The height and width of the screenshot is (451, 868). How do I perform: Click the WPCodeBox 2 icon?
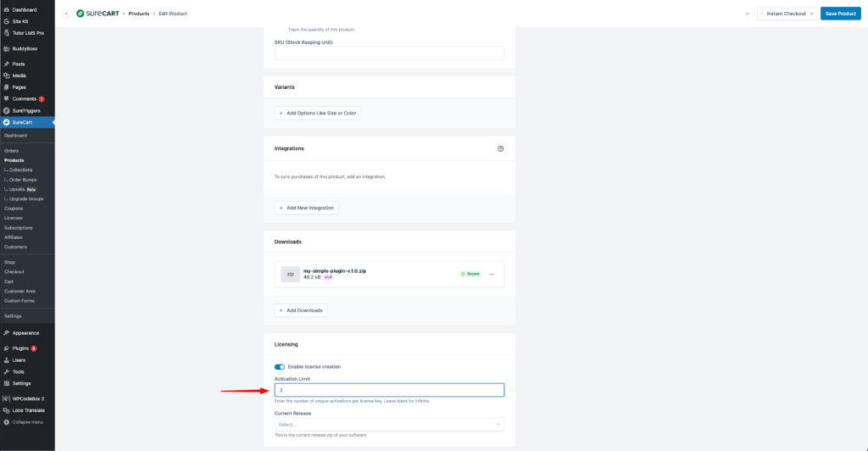pos(7,398)
